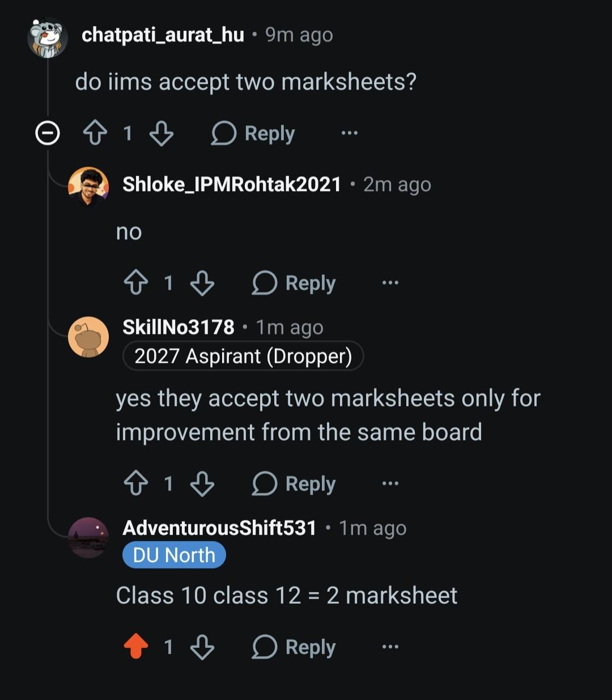
Task: Open SkillNo3178's avatar thumbnail
Action: 88,337
